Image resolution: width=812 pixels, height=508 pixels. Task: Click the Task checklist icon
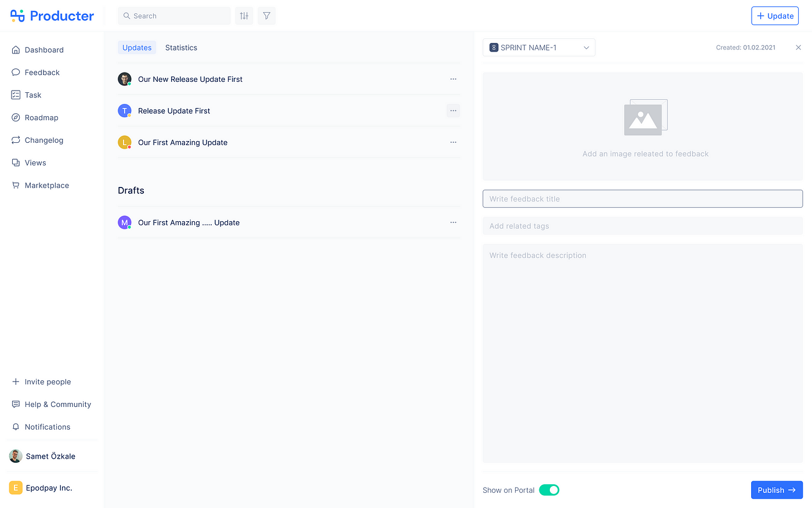[16, 95]
